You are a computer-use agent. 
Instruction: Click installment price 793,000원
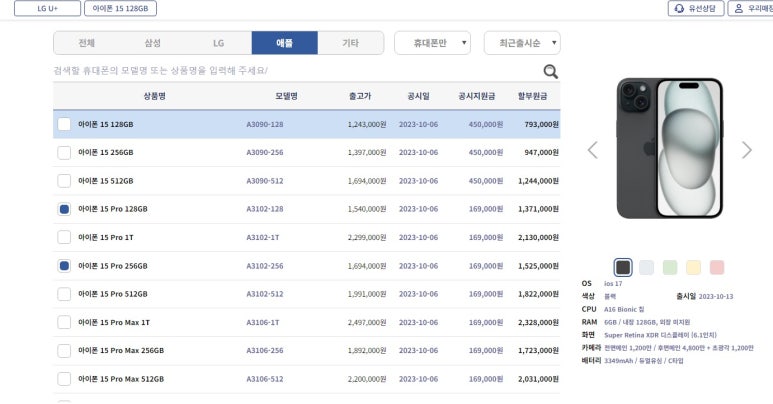(541, 124)
